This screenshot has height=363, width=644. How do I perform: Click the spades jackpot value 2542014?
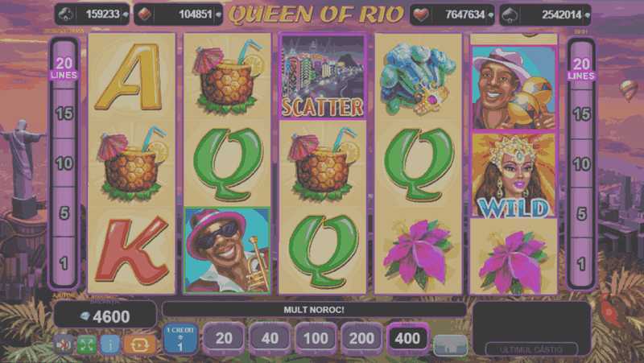click(546, 14)
